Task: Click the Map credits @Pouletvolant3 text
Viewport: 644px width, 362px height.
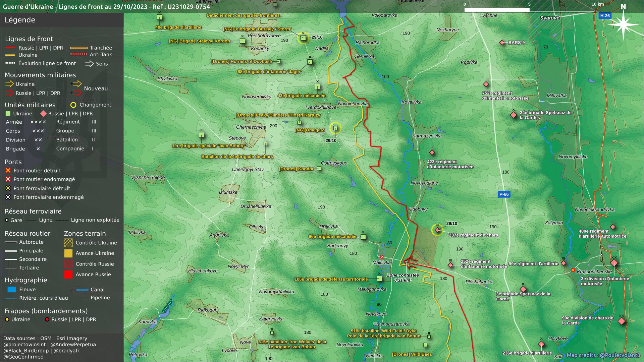Action: coord(603,355)
